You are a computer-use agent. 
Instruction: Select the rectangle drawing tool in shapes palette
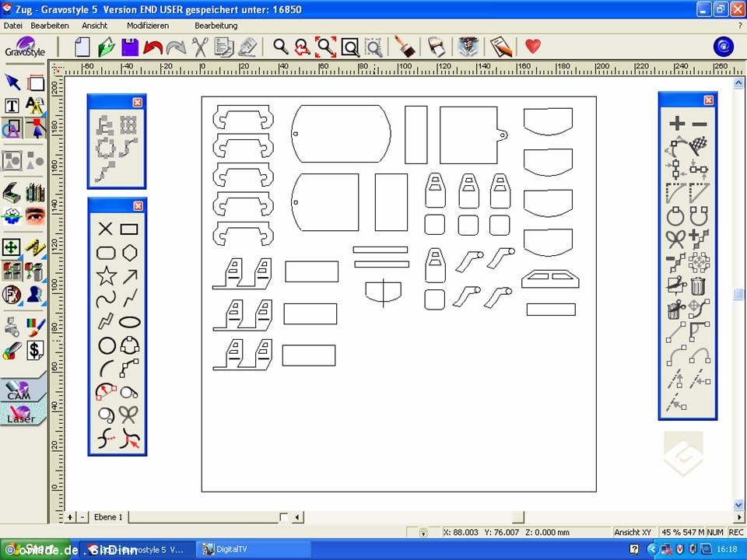pyautogui.click(x=129, y=229)
